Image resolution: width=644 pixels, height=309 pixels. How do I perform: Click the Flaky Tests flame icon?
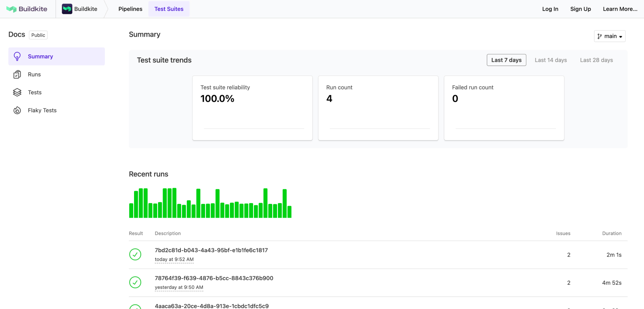pyautogui.click(x=17, y=110)
